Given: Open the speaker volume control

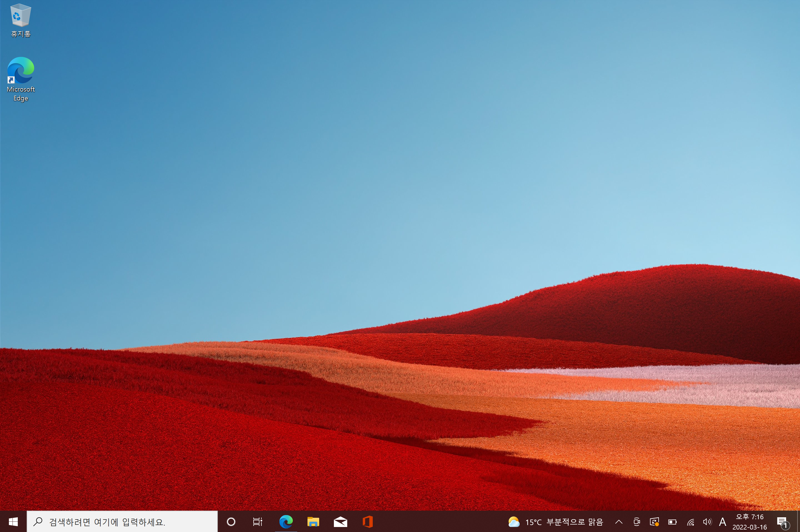Looking at the screenshot, I should tap(707, 522).
